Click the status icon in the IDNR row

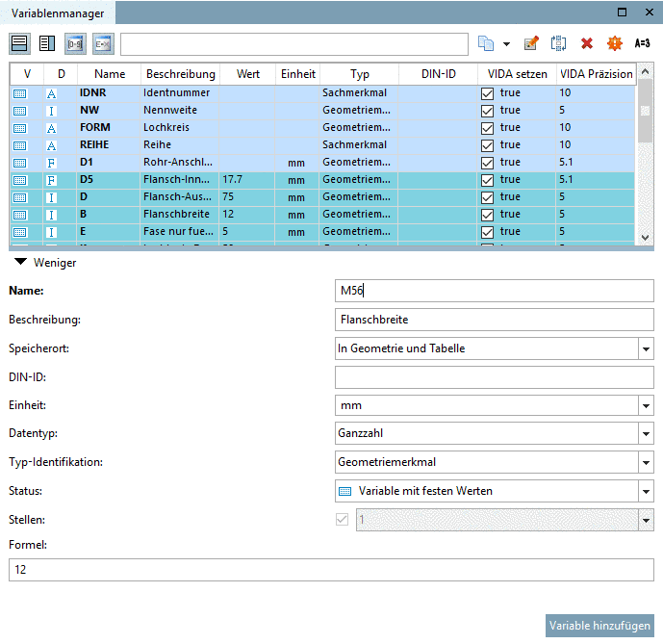click(20, 93)
